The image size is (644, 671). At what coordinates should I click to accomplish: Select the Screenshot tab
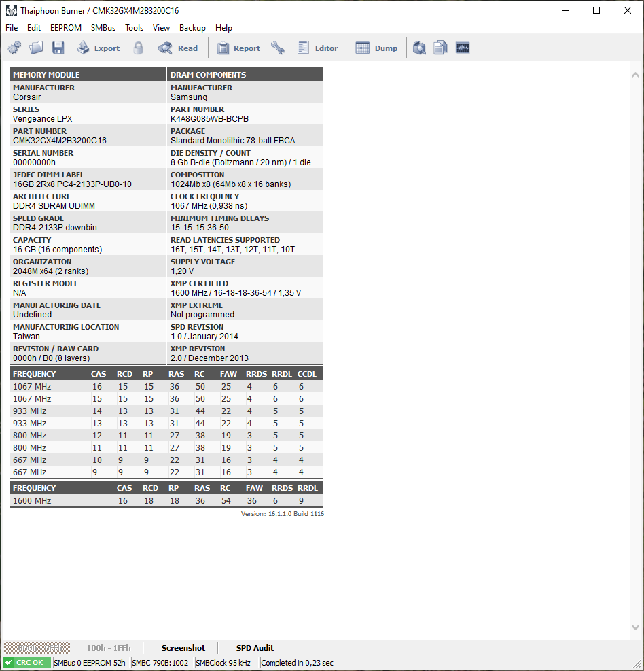183,648
